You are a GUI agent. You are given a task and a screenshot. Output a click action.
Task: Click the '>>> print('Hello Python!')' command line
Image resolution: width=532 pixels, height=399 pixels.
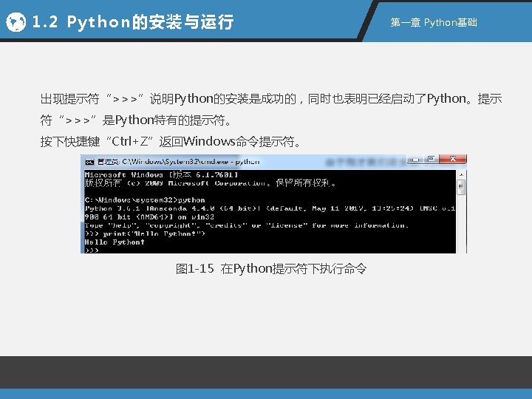145,233
